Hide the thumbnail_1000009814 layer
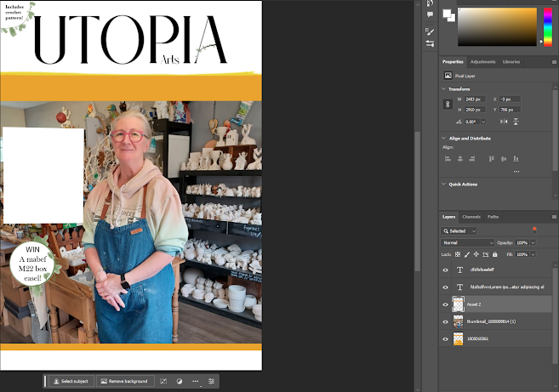The height and width of the screenshot is (392, 559). coord(446,321)
